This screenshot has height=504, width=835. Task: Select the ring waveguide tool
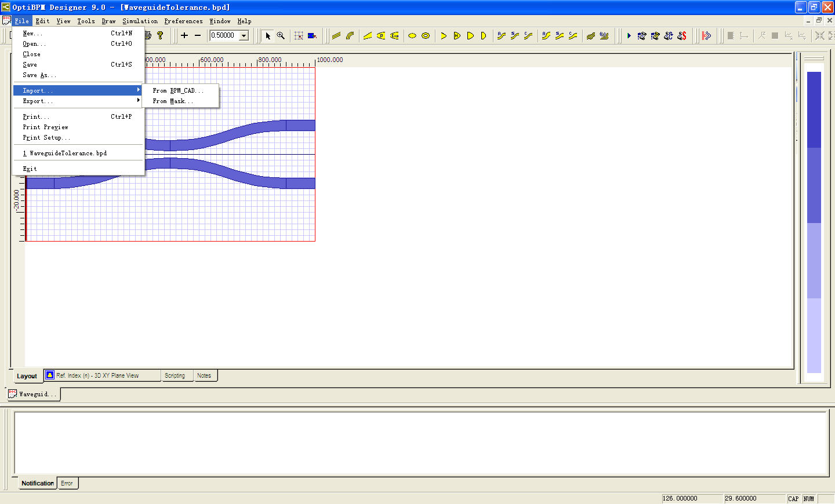click(x=426, y=35)
